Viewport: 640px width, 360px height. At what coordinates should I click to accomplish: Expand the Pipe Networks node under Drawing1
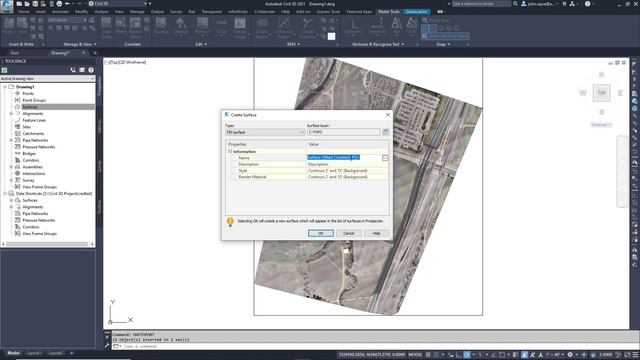click(x=11, y=140)
